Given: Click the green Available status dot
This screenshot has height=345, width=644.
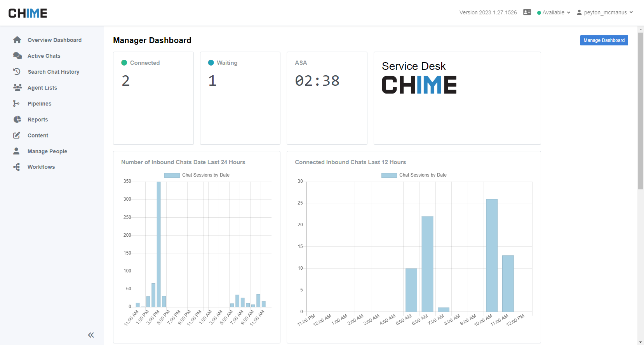Looking at the screenshot, I should [x=539, y=13].
